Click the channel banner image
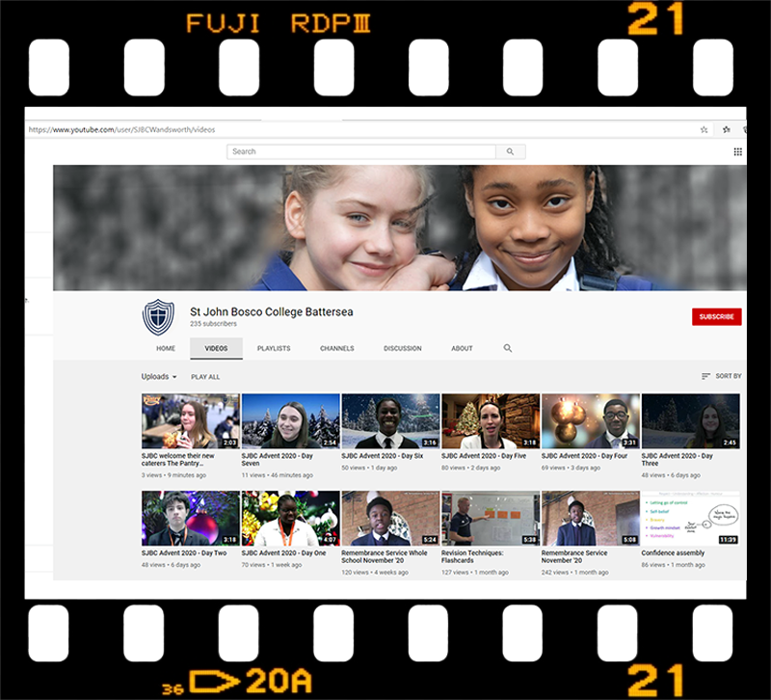This screenshot has width=771, height=700. 400,228
